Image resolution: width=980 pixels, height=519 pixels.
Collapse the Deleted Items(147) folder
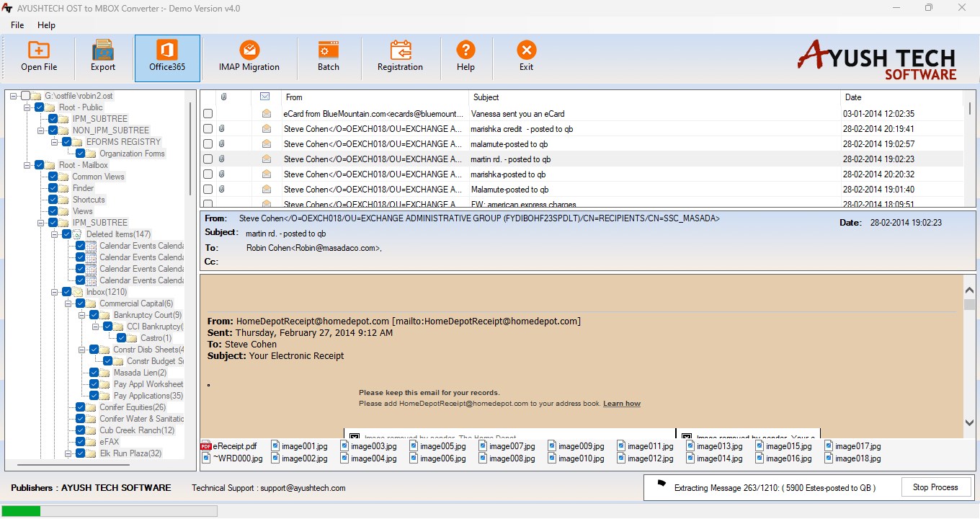point(55,234)
